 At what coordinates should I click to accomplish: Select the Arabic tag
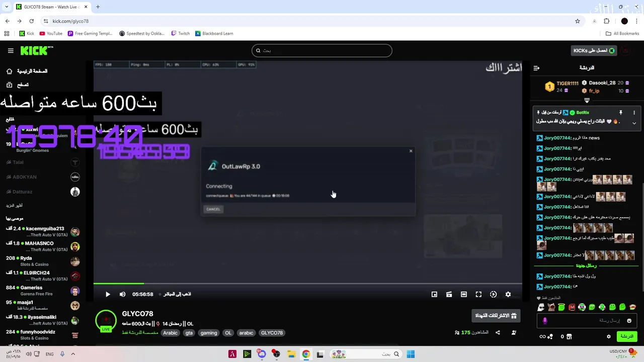tap(170, 333)
